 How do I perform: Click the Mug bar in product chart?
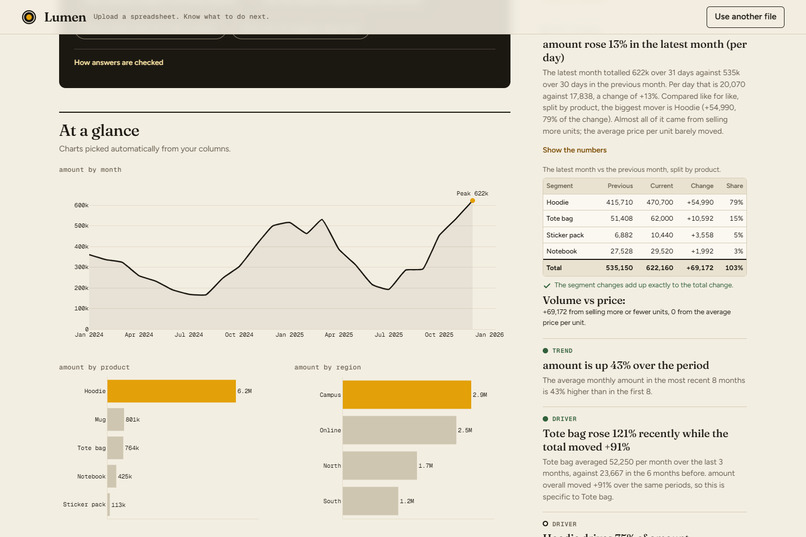point(116,419)
